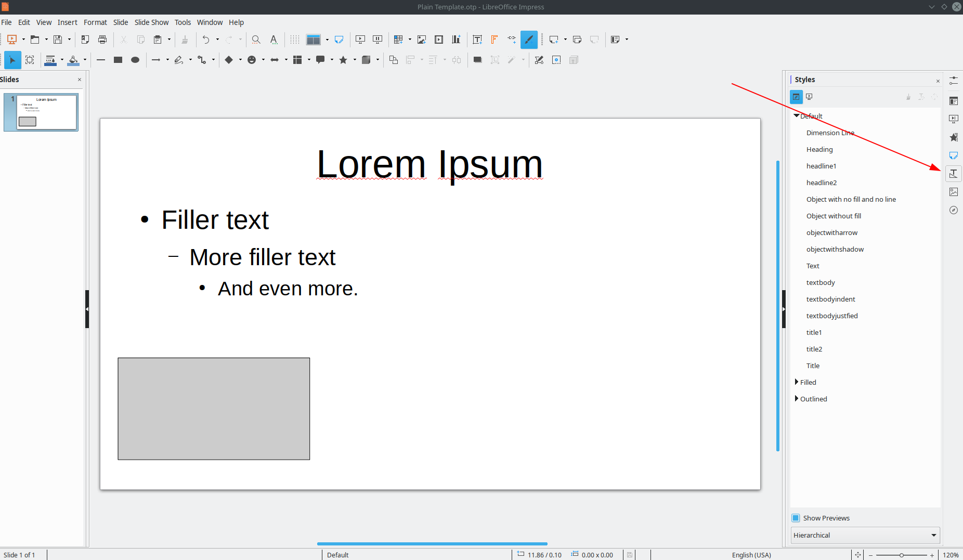Expand the Outlined styles category
This screenshot has height=560, width=963.
797,399
